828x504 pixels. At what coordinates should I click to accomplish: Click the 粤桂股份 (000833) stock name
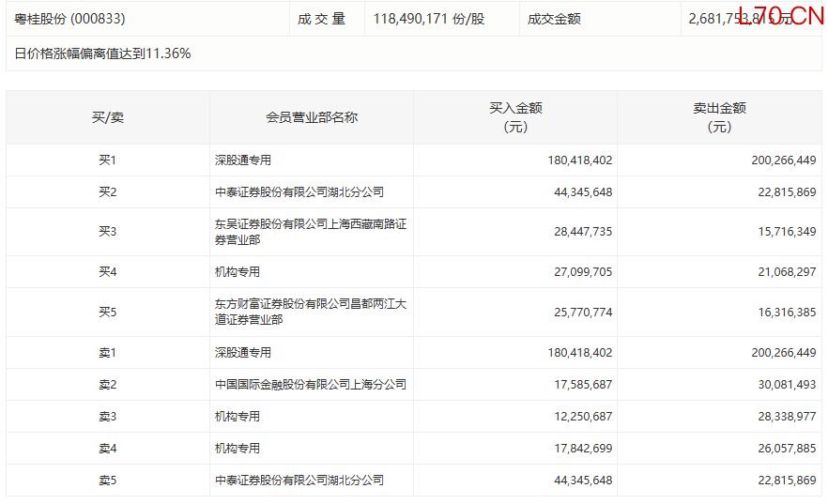click(x=70, y=19)
